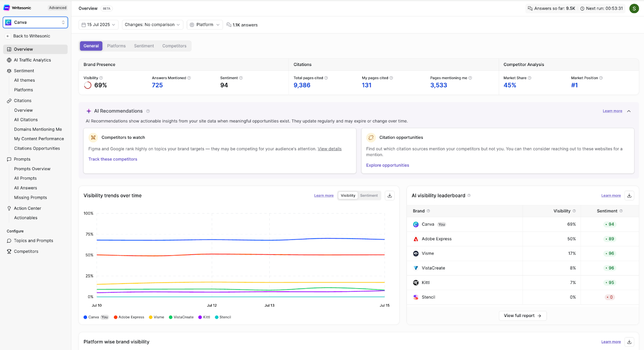
Task: Toggle Adobe Express series in chart legend
Action: (129, 317)
